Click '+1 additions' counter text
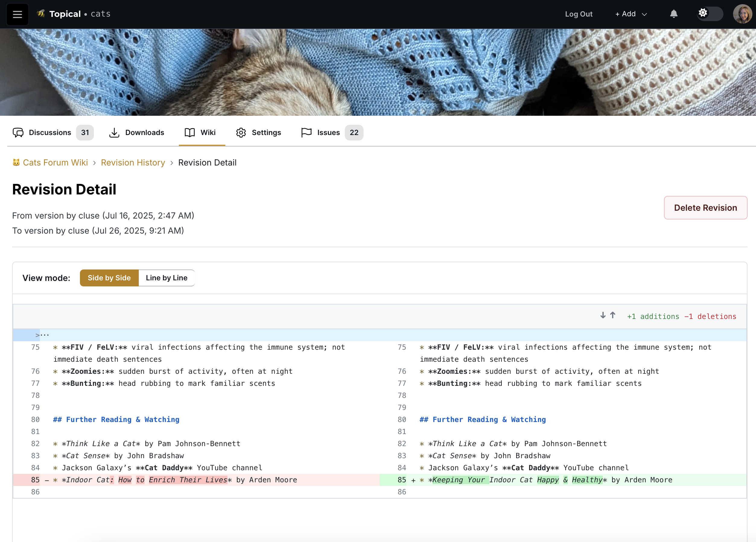Viewport: 756px width, 542px height. (653, 317)
